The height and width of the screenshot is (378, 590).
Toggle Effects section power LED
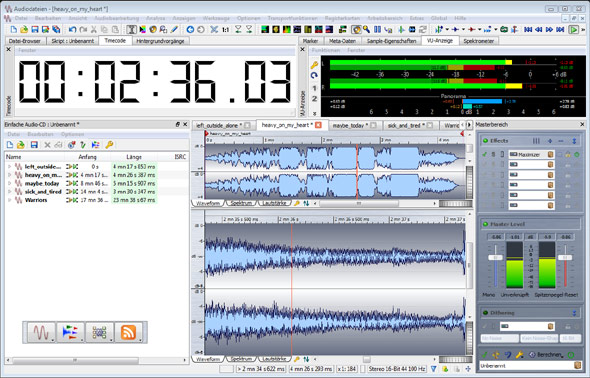click(x=485, y=141)
